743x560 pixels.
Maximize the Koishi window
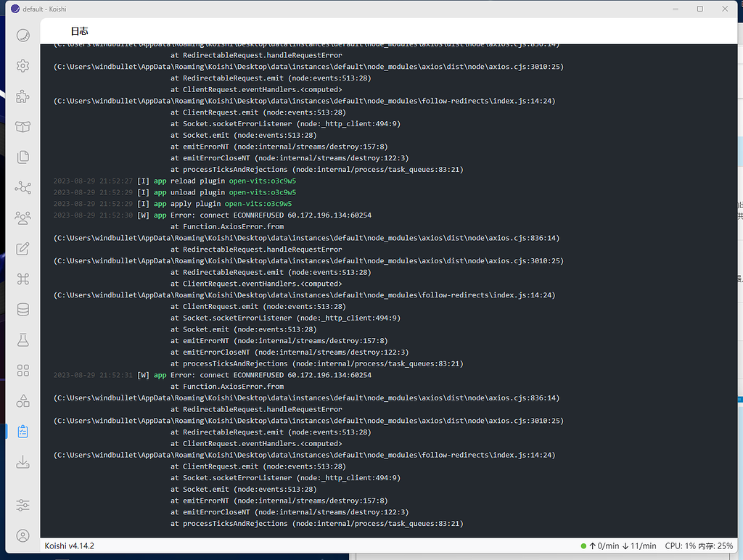(x=700, y=9)
